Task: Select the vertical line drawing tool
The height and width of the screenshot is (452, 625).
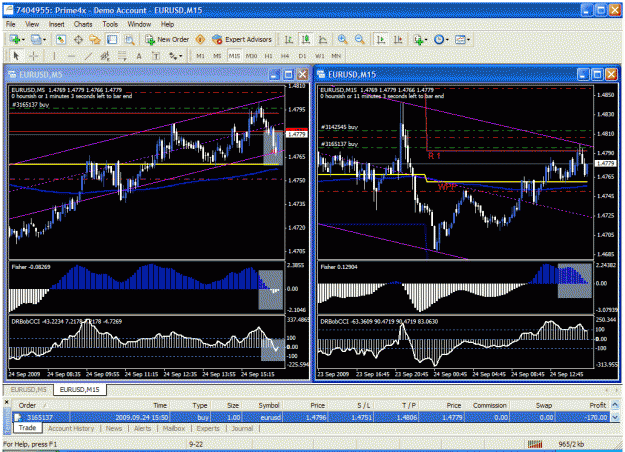Action: (55, 56)
